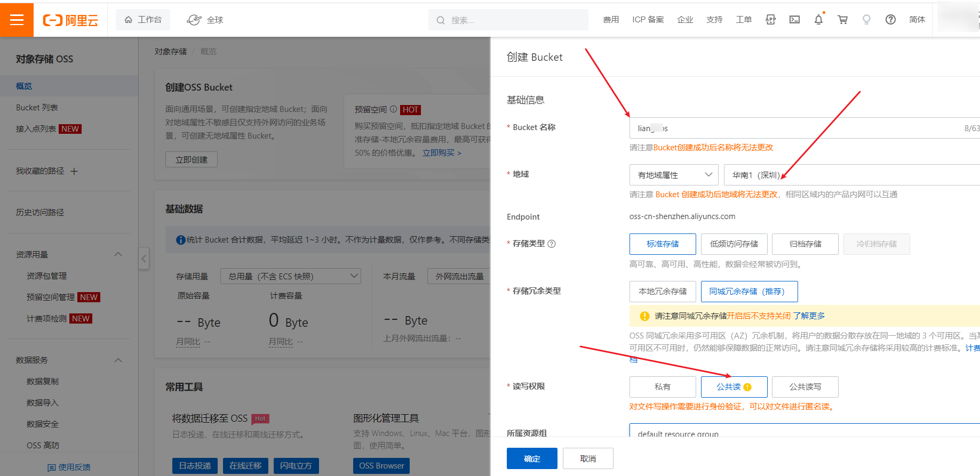980x476 pixels.
Task: Click the lightbulb tips icon
Action: 866,20
